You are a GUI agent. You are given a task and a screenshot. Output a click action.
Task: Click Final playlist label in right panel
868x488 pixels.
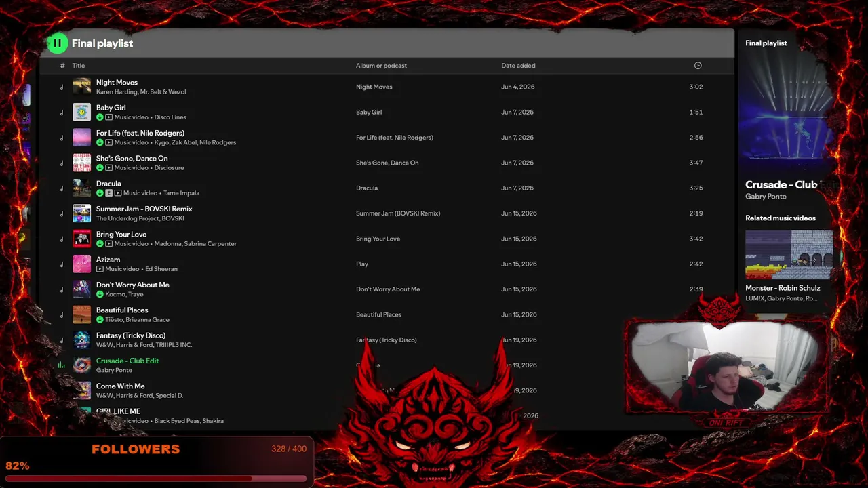point(766,43)
